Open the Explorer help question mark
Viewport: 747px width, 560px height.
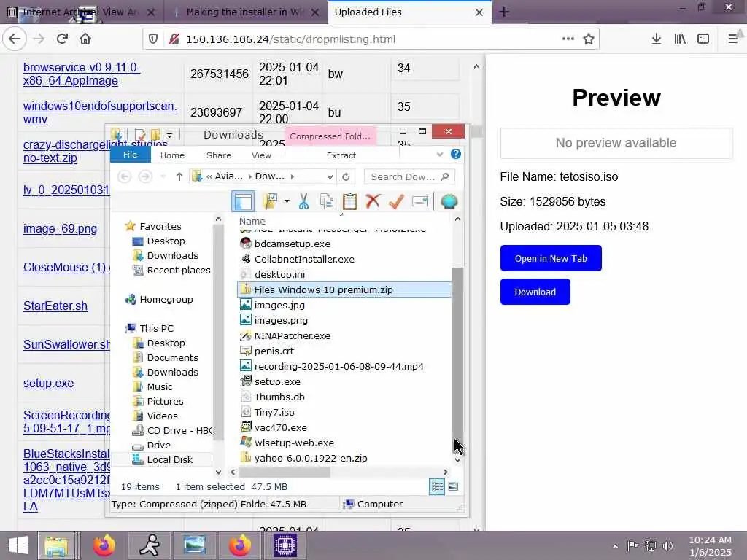click(x=455, y=155)
